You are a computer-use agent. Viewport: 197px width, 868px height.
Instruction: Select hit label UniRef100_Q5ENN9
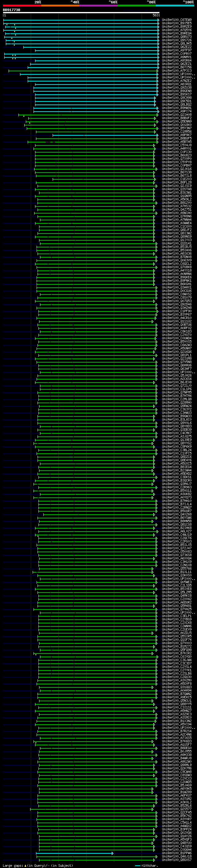pos(177,121)
